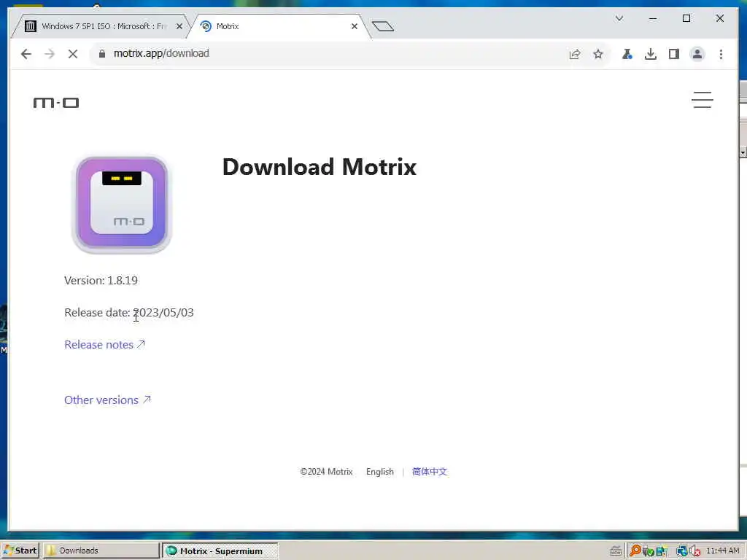This screenshot has width=747, height=560.
Task: Click the Release date: 2023/05/03 text
Action: click(x=129, y=312)
